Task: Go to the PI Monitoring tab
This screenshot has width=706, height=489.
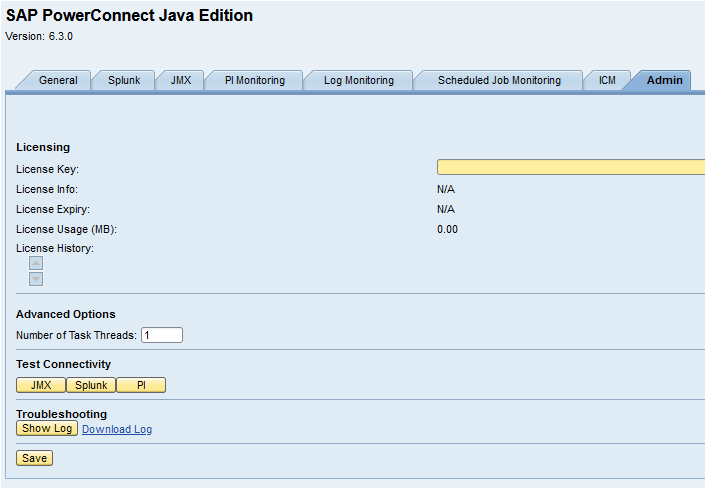Action: (x=254, y=80)
